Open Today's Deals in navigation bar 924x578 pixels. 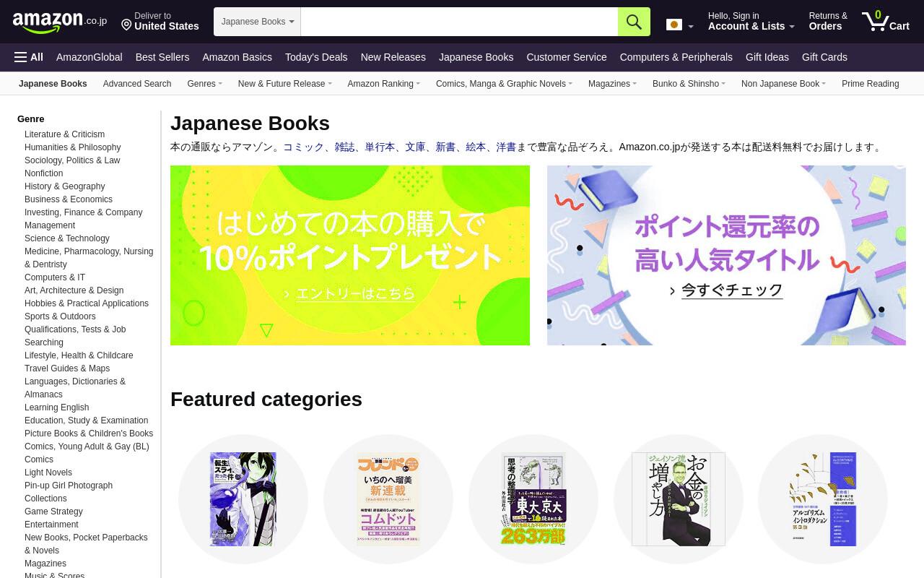[x=316, y=57]
